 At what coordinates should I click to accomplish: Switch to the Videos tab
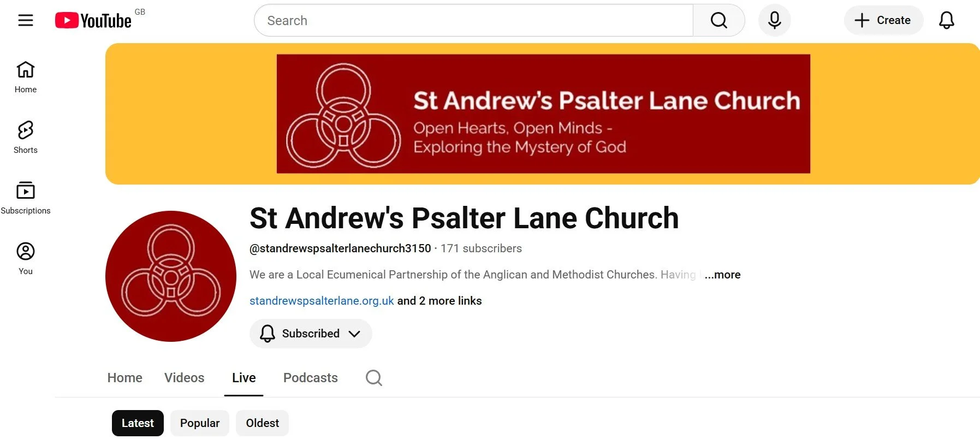185,378
